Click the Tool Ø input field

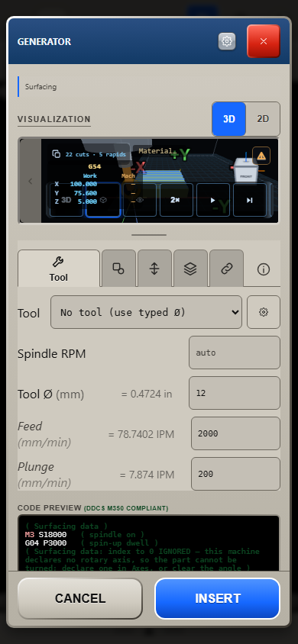[x=235, y=393]
